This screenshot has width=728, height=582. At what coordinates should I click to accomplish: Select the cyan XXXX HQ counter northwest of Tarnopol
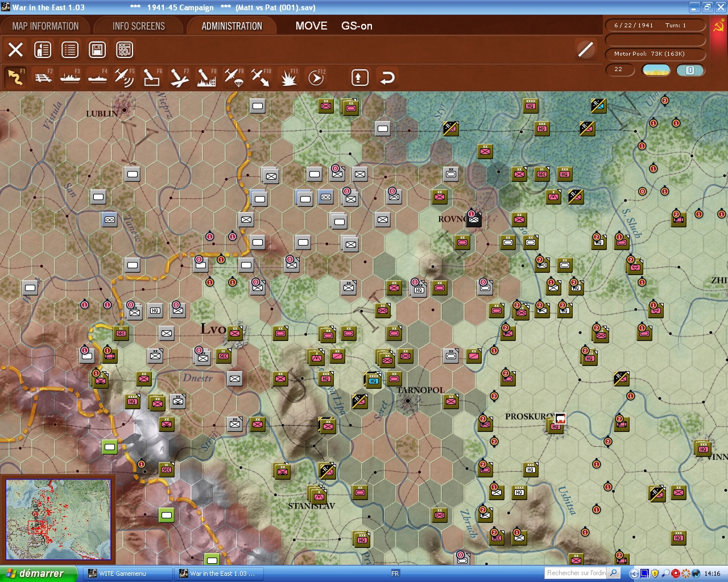tap(373, 379)
